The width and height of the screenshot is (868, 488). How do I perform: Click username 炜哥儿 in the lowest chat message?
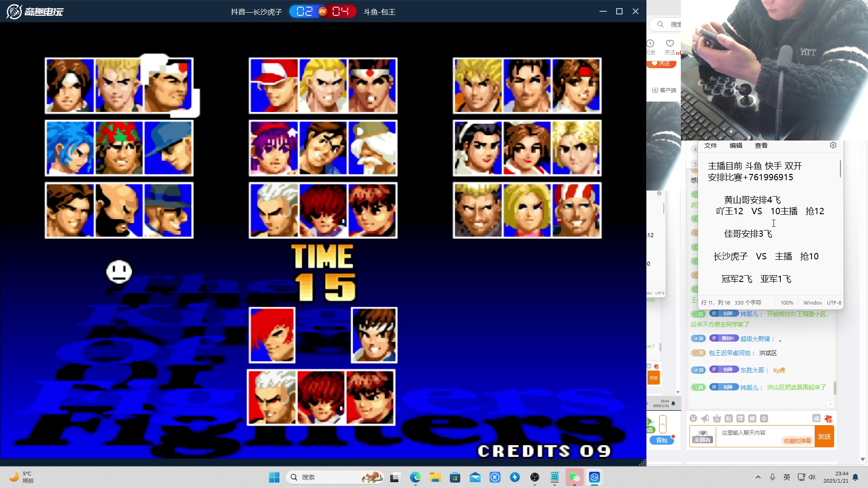(x=750, y=388)
